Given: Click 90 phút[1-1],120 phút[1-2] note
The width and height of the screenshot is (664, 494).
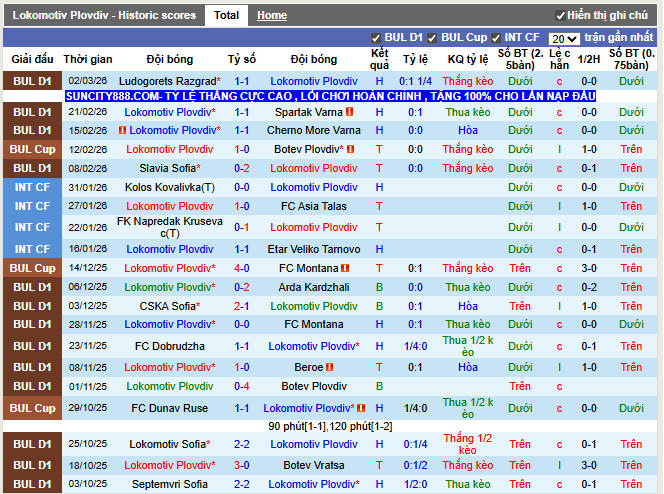Looking at the screenshot, I should click(330, 426).
